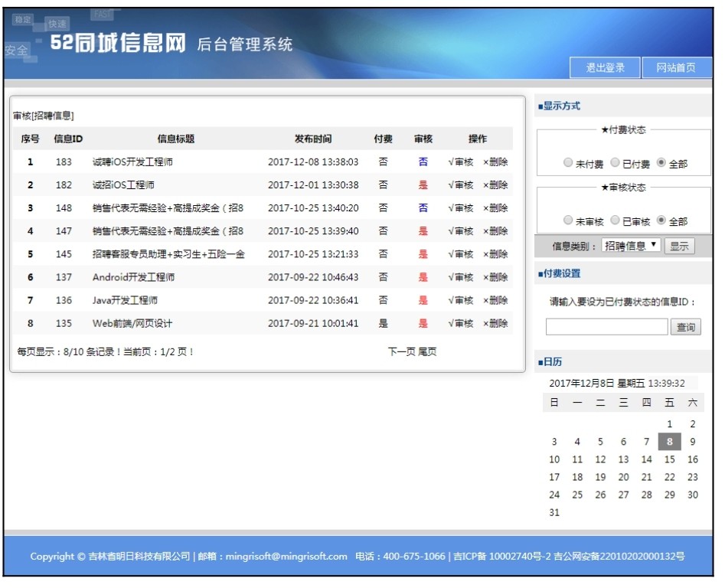
Task: Click the red 是 审核 status of record 182
Action: point(423,185)
